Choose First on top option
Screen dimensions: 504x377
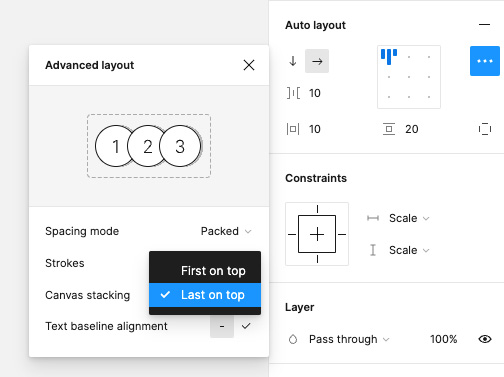click(205, 271)
